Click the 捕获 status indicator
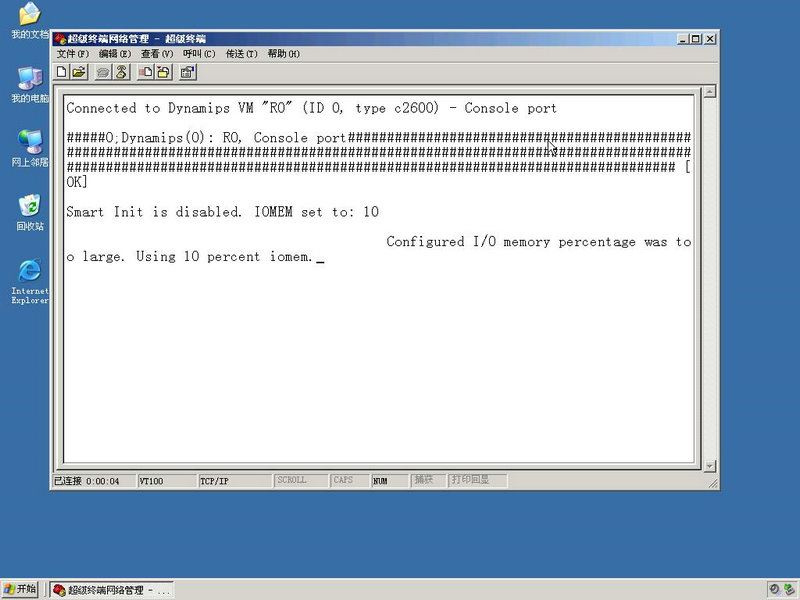Viewport: 800px width, 600px height. 428,481
